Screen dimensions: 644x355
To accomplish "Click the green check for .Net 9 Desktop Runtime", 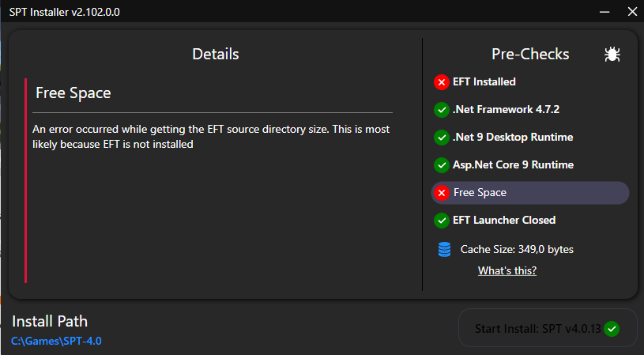I will click(442, 138).
